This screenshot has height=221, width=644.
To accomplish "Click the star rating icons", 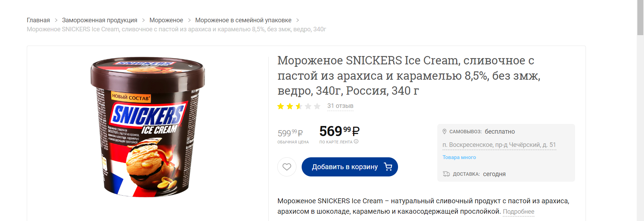I will point(299,106).
